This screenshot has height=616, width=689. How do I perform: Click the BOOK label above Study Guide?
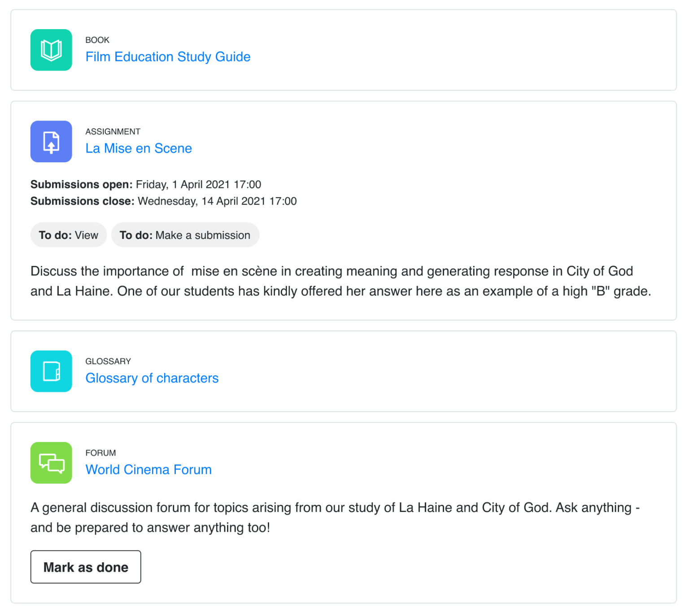point(97,40)
